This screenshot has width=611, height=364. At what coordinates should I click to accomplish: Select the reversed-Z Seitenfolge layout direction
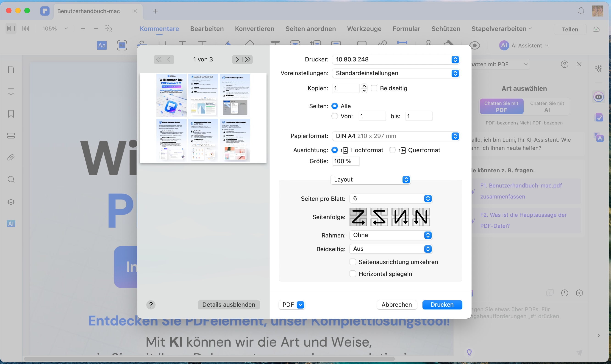pyautogui.click(x=379, y=217)
